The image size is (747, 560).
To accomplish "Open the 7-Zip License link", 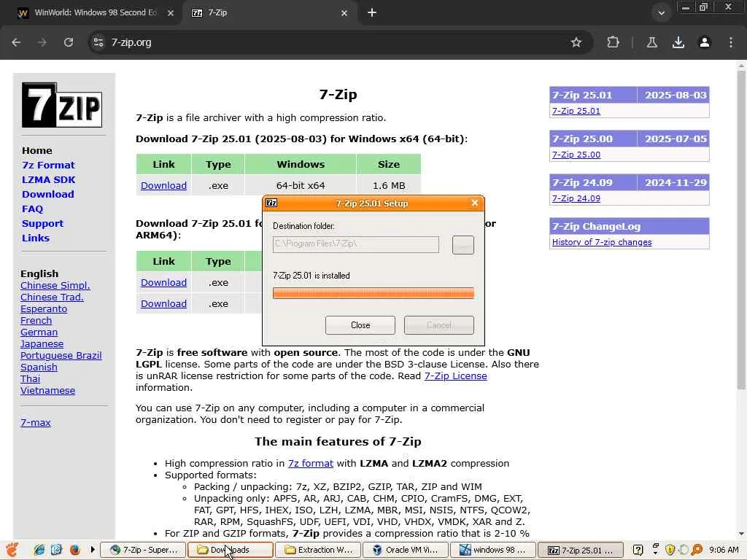I will click(455, 376).
